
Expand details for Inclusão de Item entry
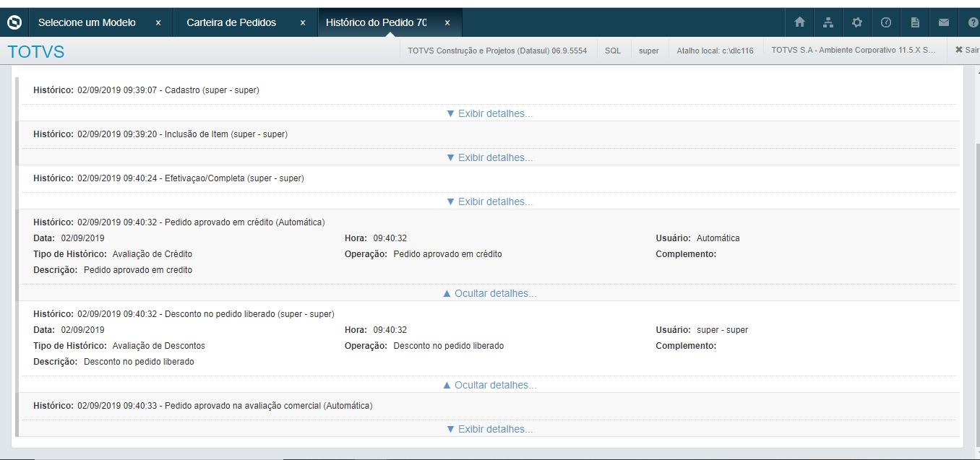[489, 157]
